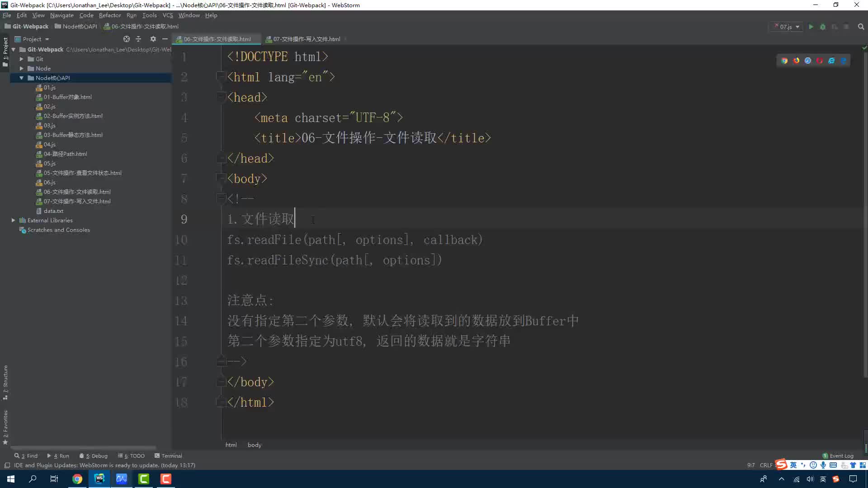
Task: Toggle Sogou voice input microphone
Action: pos(823,465)
